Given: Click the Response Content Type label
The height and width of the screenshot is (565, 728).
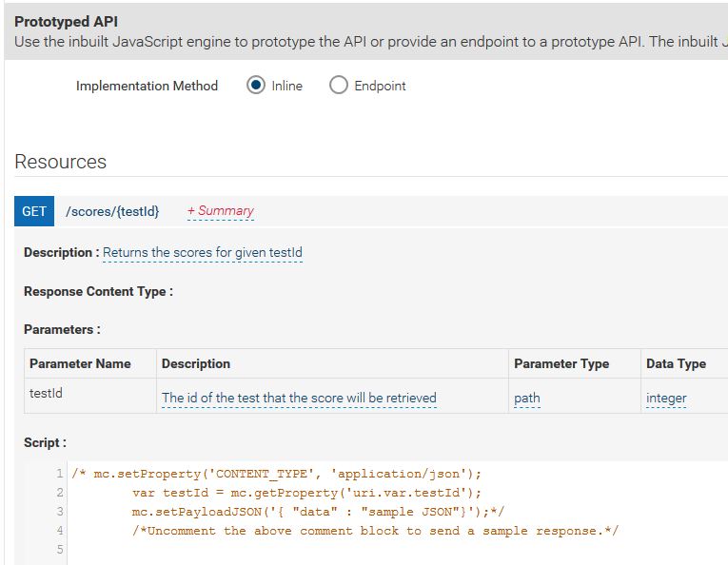Looking at the screenshot, I should click(x=98, y=291).
